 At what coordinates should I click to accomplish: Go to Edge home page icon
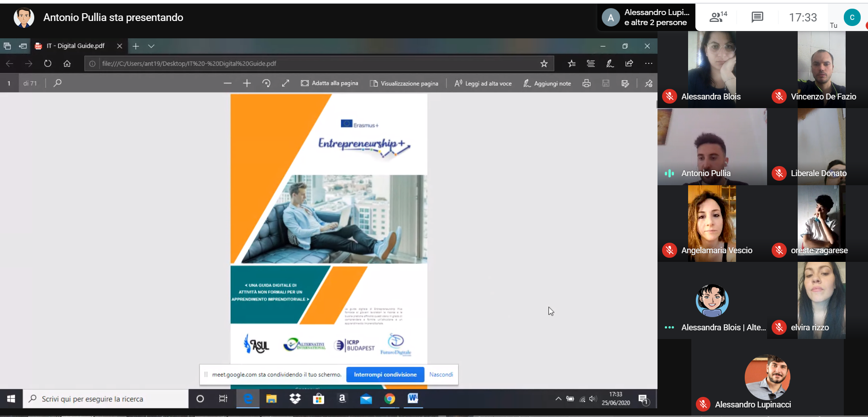[x=67, y=63]
